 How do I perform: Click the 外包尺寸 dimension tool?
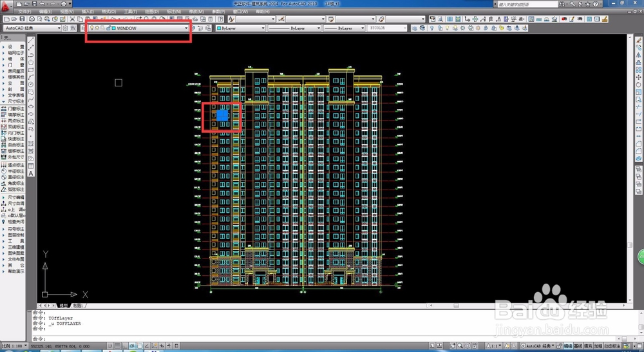[x=13, y=157]
